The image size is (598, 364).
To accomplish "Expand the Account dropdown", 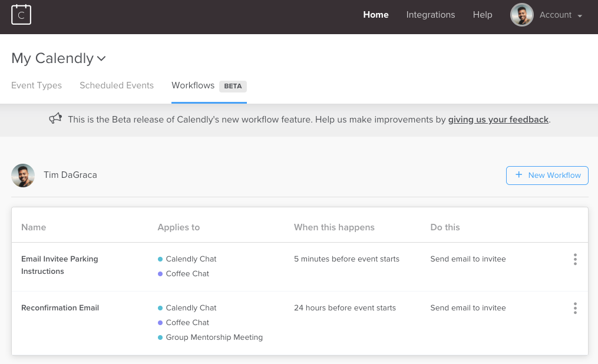I will pos(561,15).
